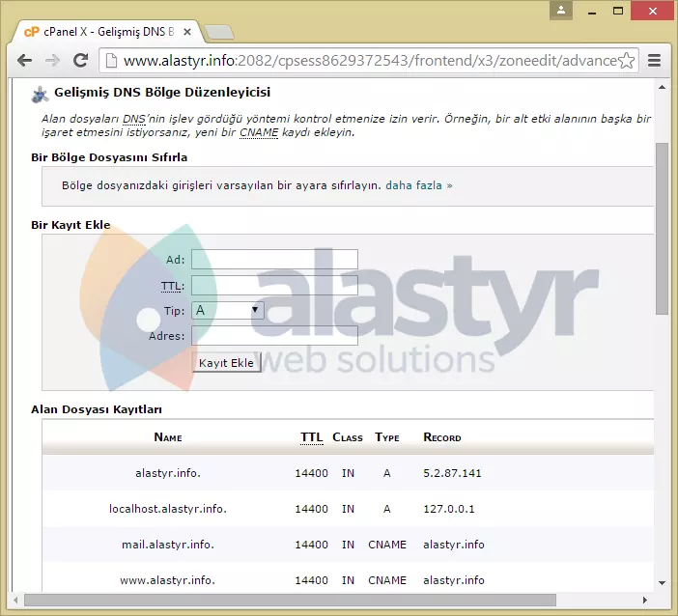The image size is (678, 616).
Task: Click the horizontal scrollbar thumb
Action: (290, 600)
